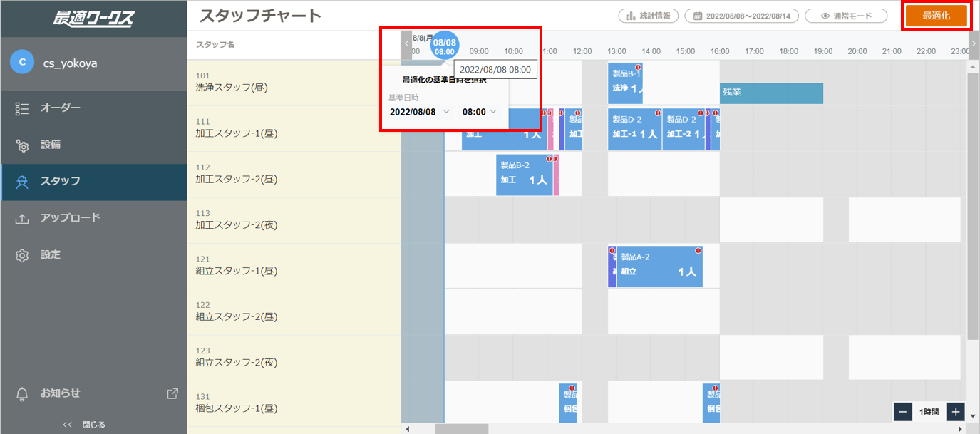The height and width of the screenshot is (434, 980).
Task: Navigate the timeline left with the chevron
Action: (406, 44)
